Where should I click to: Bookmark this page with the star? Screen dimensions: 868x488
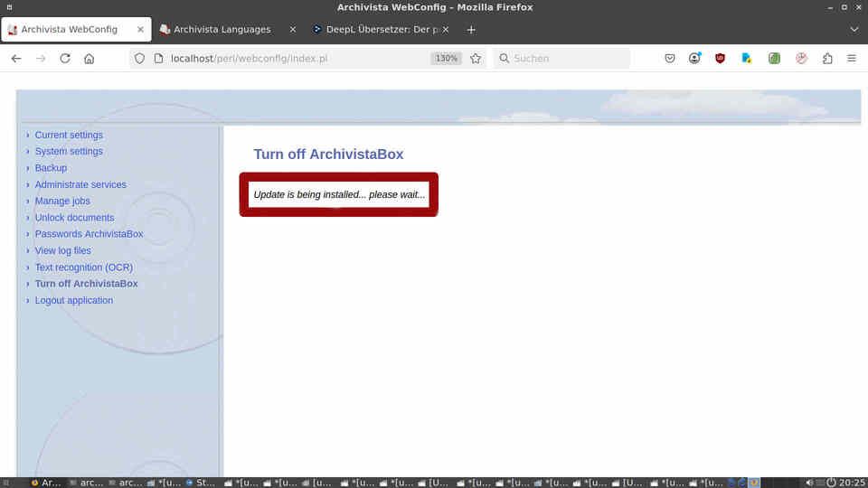tap(476, 58)
